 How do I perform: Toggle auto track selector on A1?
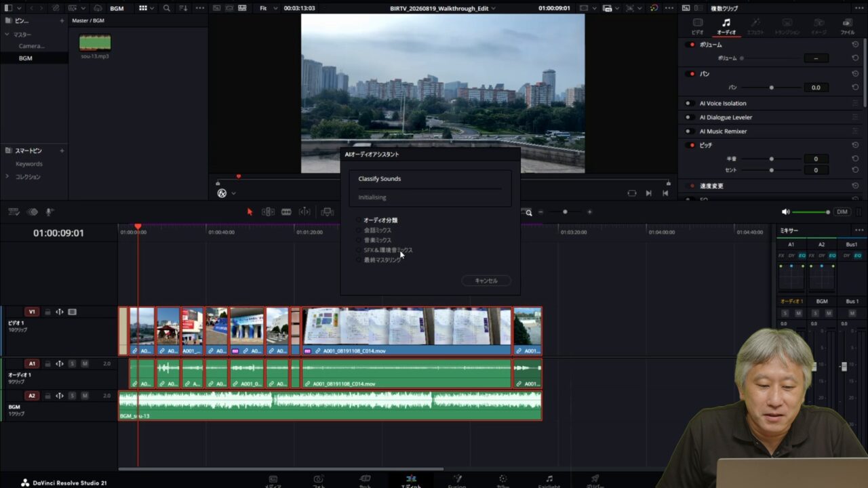(x=60, y=364)
